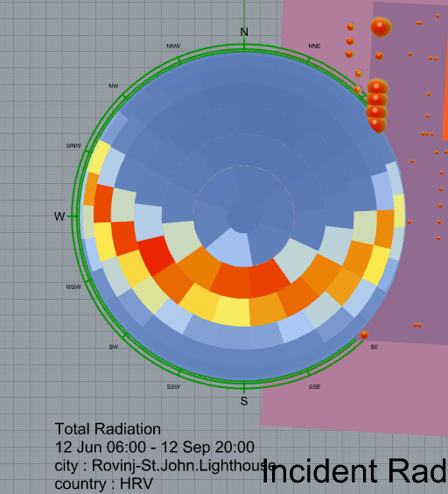Click the N north compass label
Viewport: 448px width, 494px height.
(x=244, y=32)
